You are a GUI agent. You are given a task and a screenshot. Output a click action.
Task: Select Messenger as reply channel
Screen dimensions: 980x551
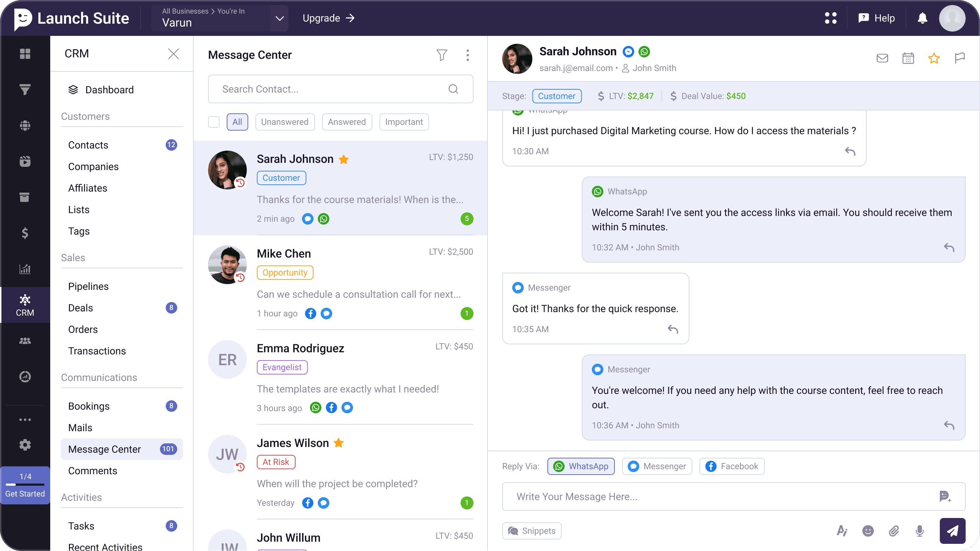(657, 466)
